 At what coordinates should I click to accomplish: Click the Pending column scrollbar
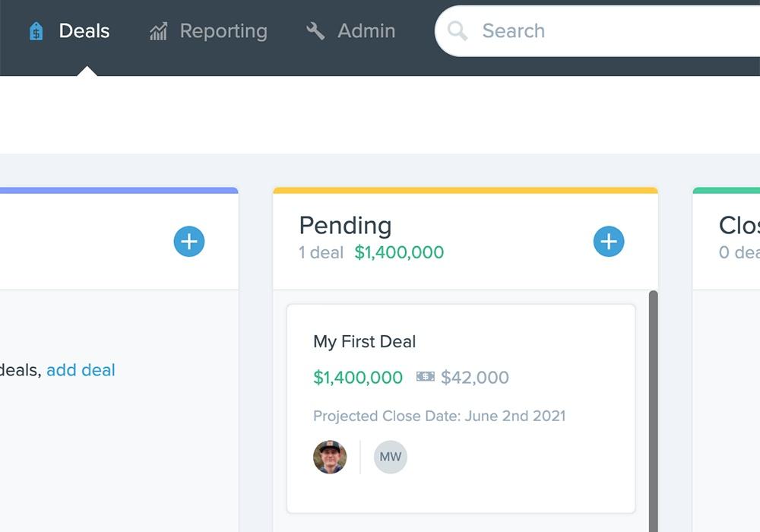click(x=654, y=411)
